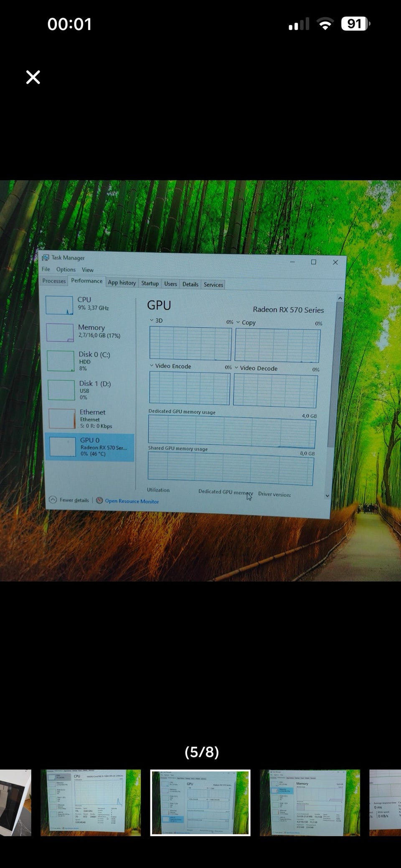The height and width of the screenshot is (868, 401).
Task: Close the Task Manager window
Action: [x=335, y=262]
